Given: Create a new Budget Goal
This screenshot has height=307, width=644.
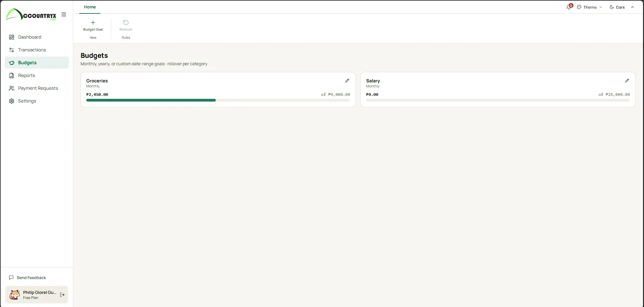Looking at the screenshot, I should (x=93, y=26).
